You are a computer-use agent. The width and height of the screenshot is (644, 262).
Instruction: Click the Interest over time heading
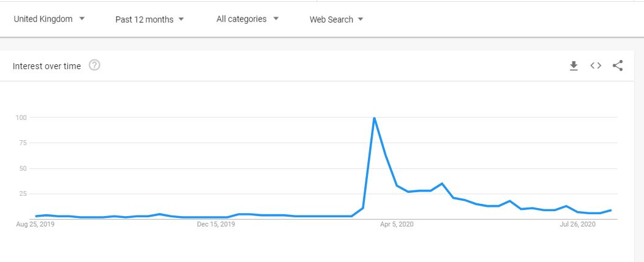pyautogui.click(x=47, y=66)
